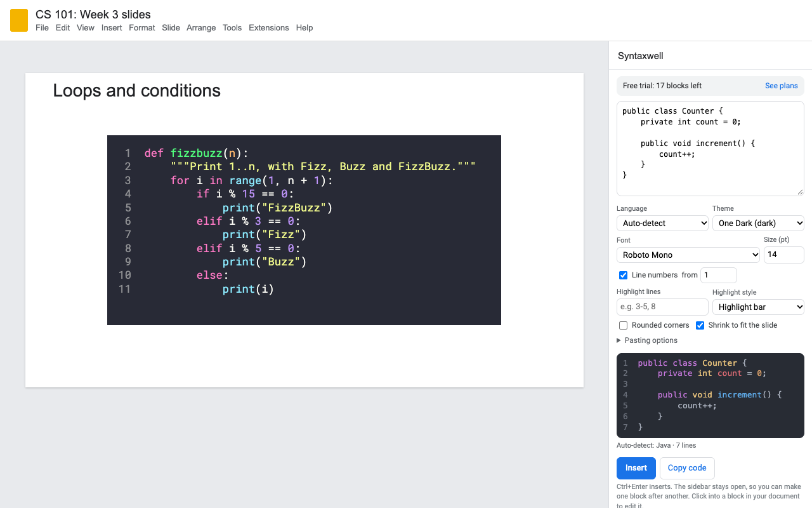Click the Auto-detect: Java · 7 lines status

pos(657,445)
